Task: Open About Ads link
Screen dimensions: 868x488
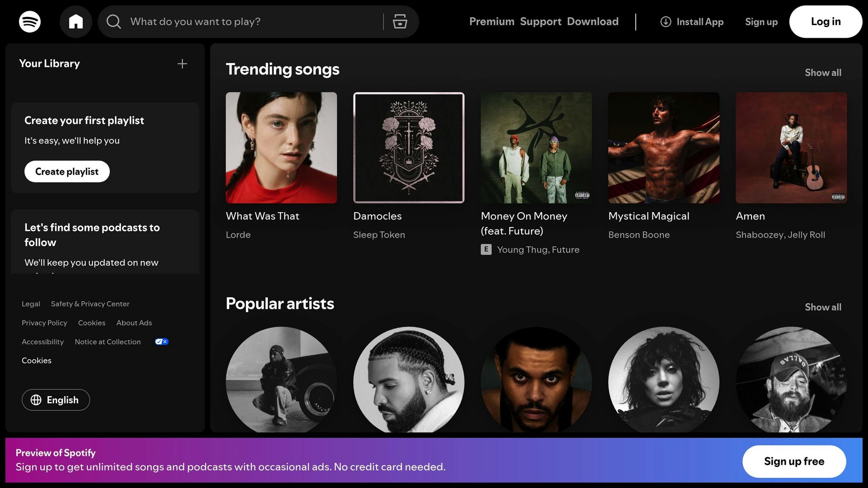Action: [x=134, y=323]
